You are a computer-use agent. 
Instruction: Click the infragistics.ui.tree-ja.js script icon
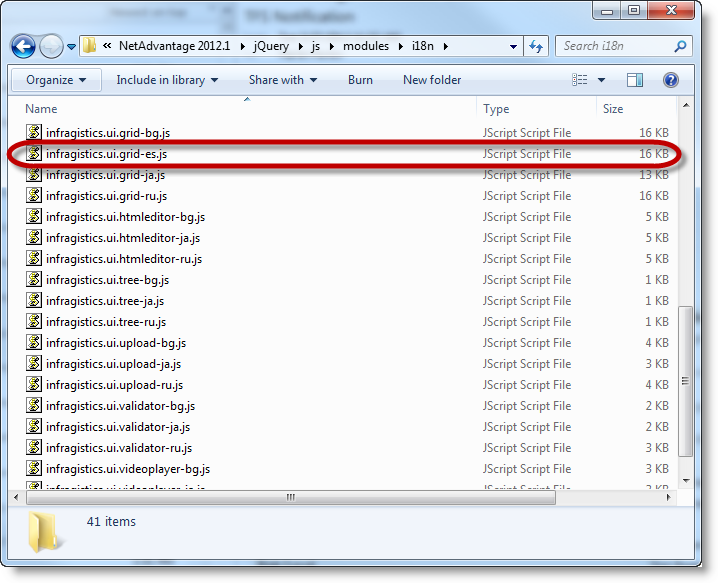(x=35, y=301)
